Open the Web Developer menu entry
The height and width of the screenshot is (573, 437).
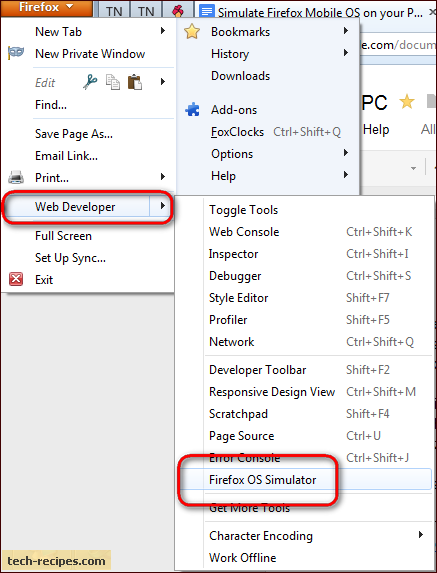point(87,207)
